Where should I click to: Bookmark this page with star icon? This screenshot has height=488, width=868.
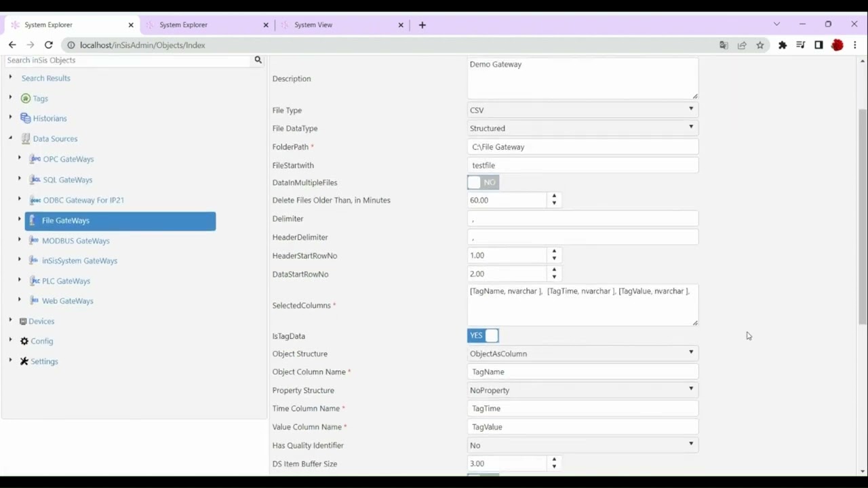pyautogui.click(x=760, y=45)
